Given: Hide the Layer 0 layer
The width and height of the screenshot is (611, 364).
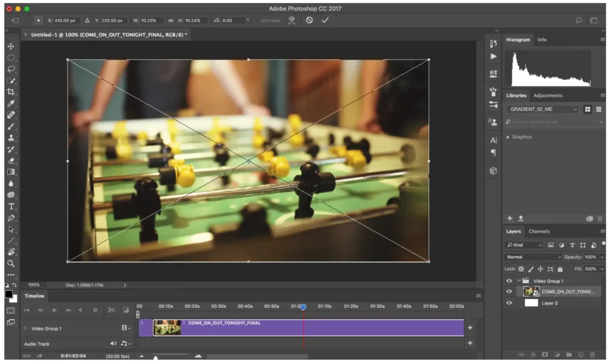Looking at the screenshot, I should (509, 303).
